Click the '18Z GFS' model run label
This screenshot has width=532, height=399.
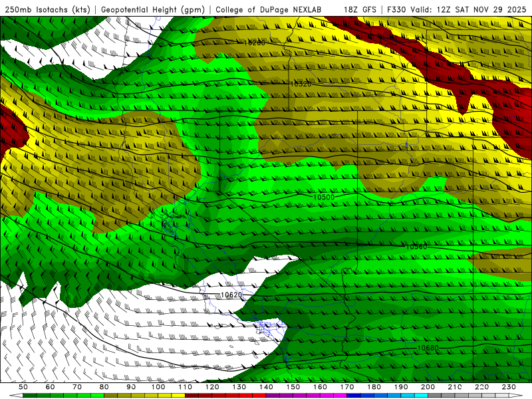point(360,9)
